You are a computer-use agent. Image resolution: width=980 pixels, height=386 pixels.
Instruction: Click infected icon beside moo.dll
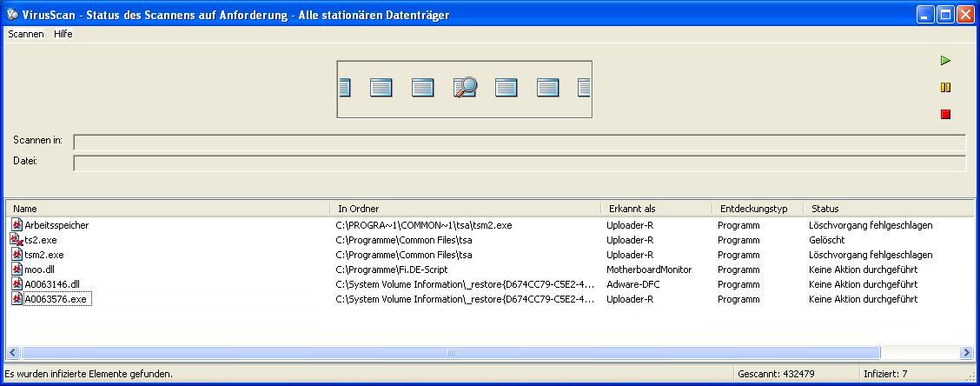click(x=17, y=269)
